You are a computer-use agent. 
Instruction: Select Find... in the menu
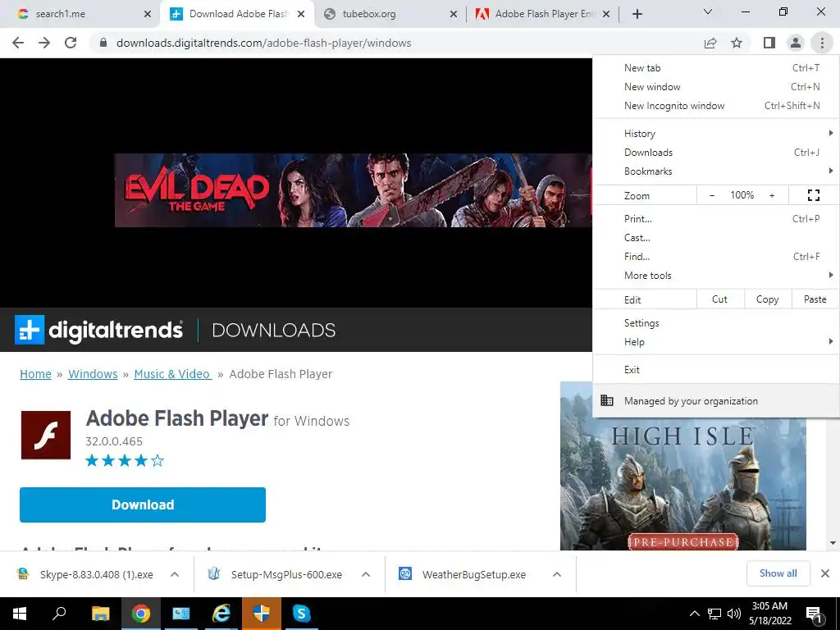tap(715, 256)
